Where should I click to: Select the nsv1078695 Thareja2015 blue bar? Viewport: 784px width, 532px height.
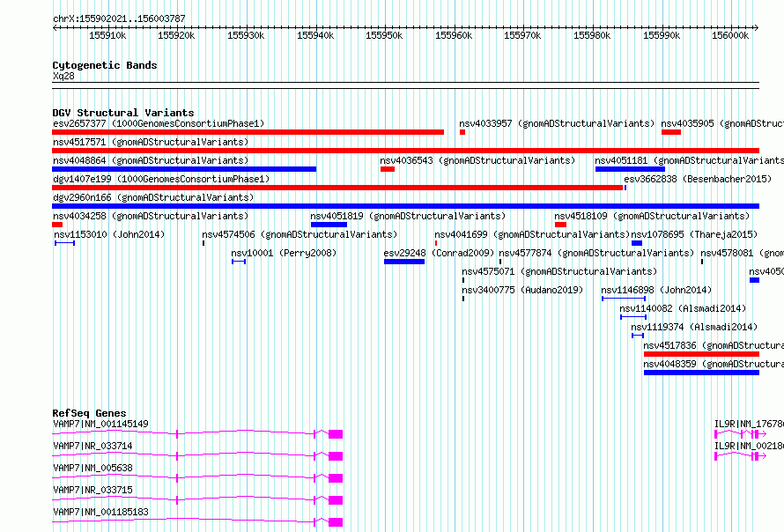tap(637, 243)
